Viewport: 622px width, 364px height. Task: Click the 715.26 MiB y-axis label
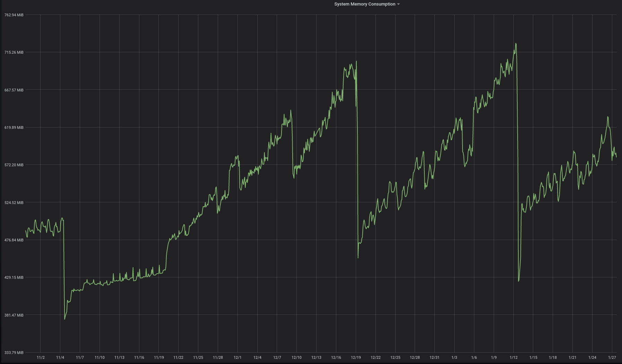14,52
